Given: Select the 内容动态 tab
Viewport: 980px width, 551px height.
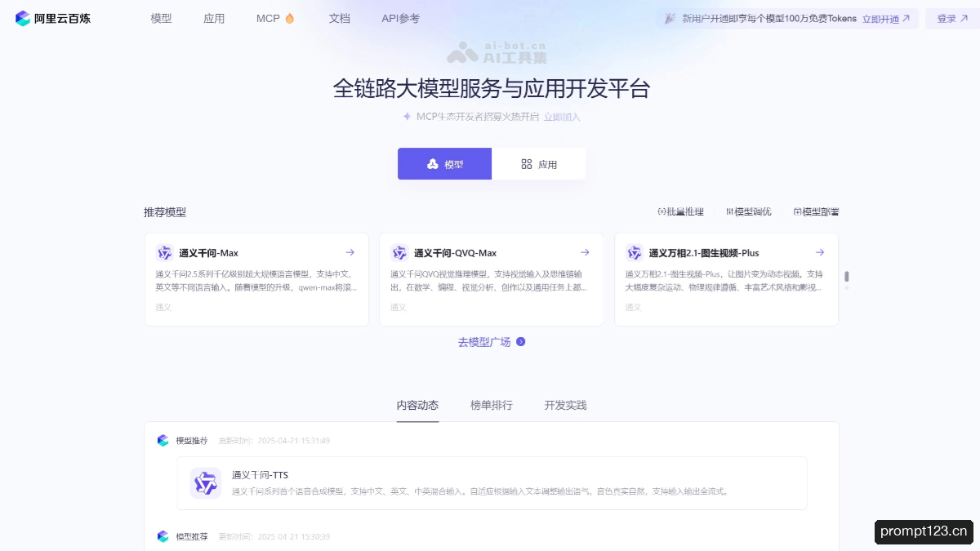Looking at the screenshot, I should tap(417, 406).
